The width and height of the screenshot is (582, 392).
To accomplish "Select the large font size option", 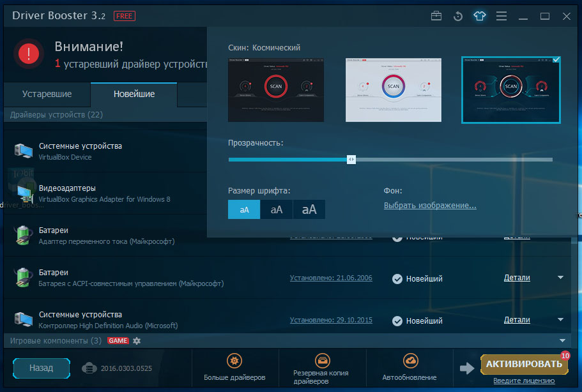I will [309, 209].
